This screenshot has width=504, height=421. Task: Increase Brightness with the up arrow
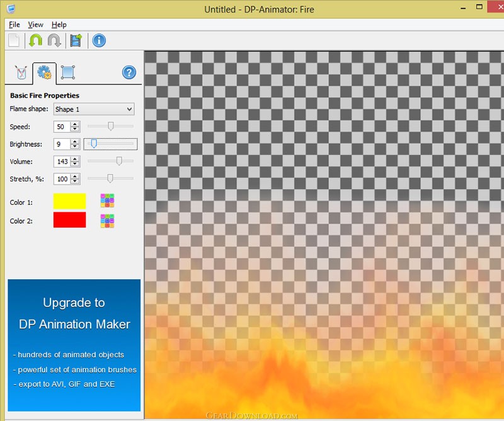(x=75, y=142)
